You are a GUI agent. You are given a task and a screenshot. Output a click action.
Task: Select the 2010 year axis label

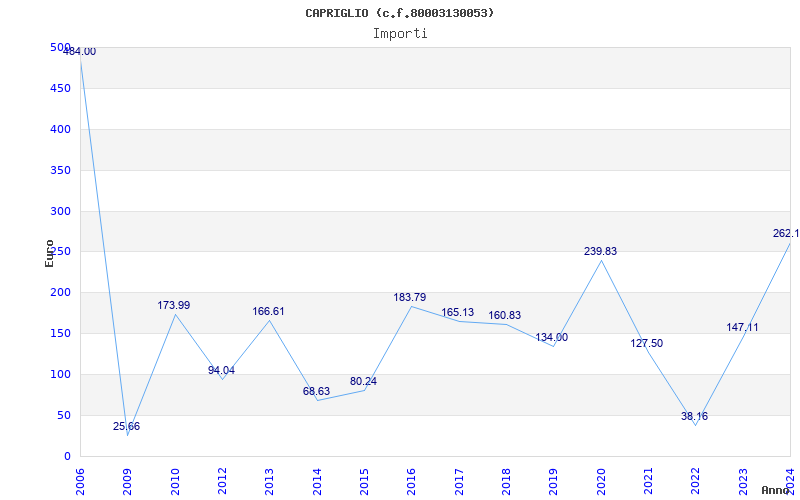pos(175,482)
